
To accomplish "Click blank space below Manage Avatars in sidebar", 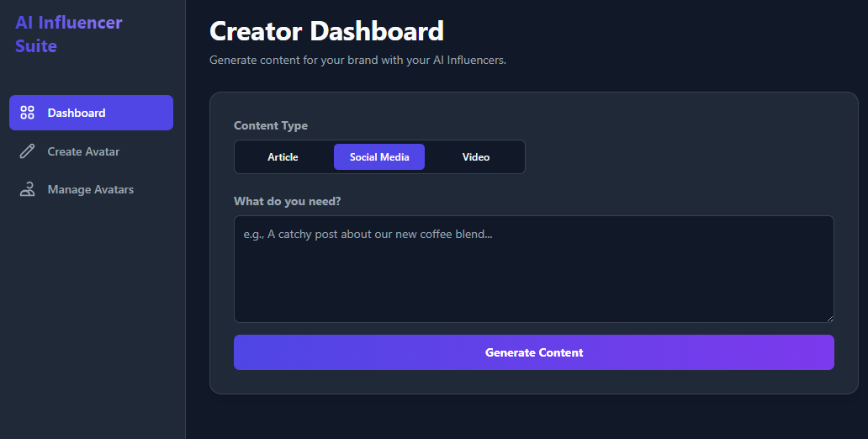I will click(93, 320).
